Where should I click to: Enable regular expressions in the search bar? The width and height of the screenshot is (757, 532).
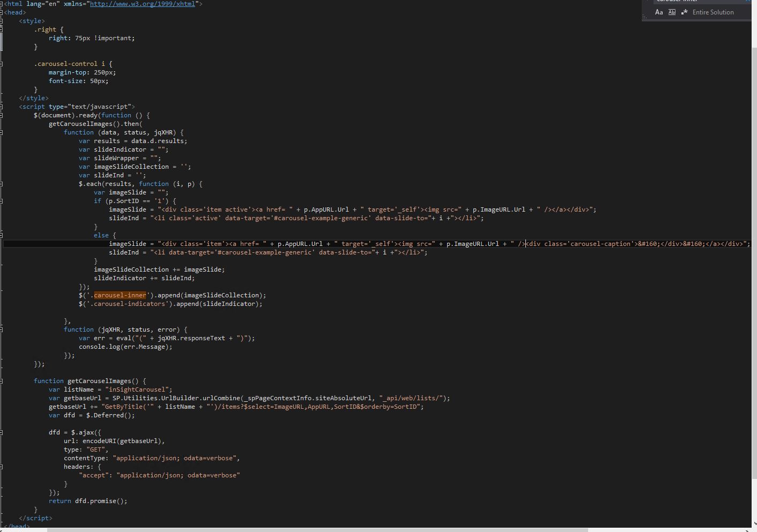tap(684, 12)
